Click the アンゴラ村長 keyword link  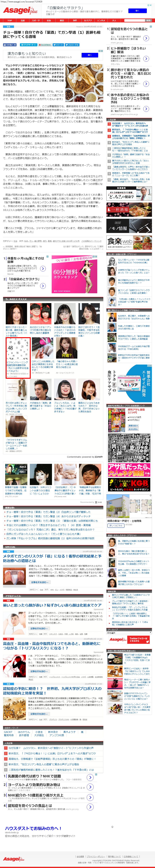coord(56,735)
